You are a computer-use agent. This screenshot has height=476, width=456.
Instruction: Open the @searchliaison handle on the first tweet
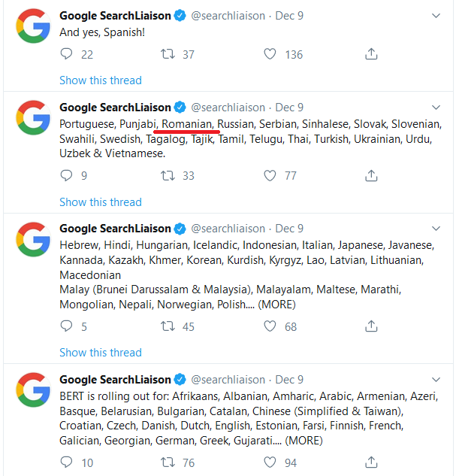point(228,16)
